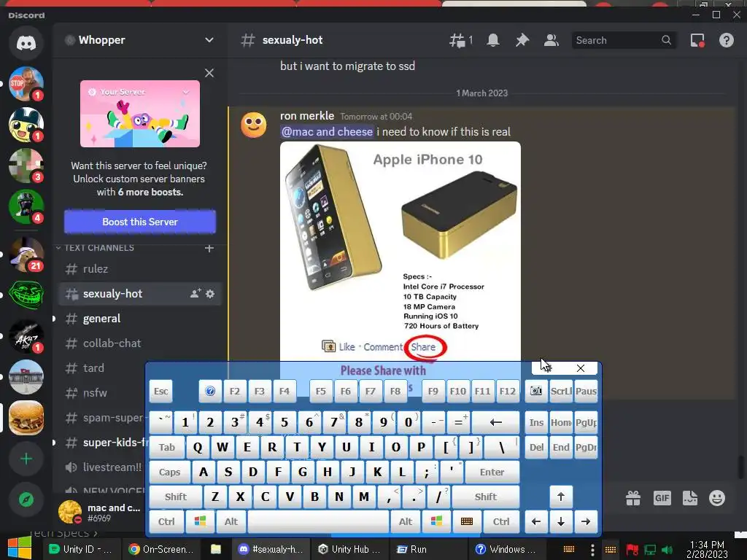Click ron merkle username
The image size is (747, 560).
(307, 116)
